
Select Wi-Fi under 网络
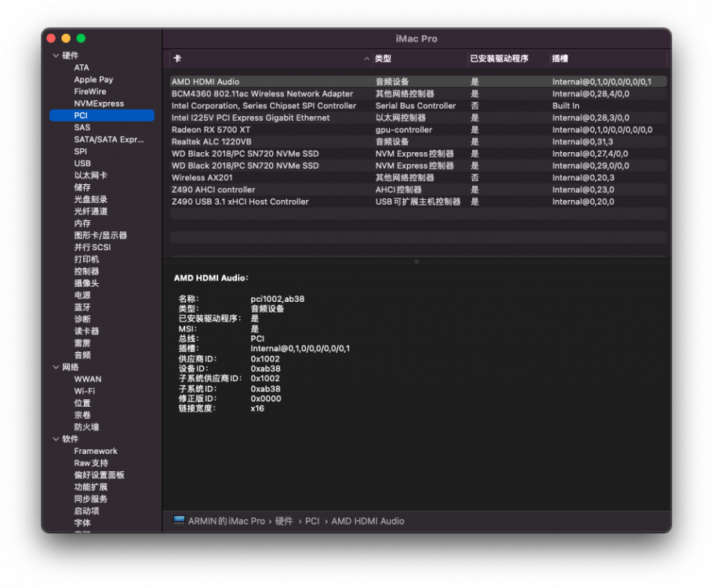tap(85, 390)
